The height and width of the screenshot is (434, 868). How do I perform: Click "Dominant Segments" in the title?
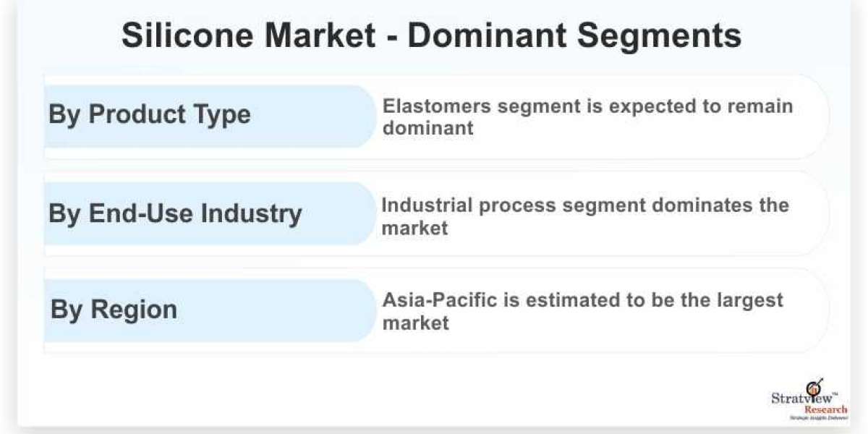click(x=574, y=36)
